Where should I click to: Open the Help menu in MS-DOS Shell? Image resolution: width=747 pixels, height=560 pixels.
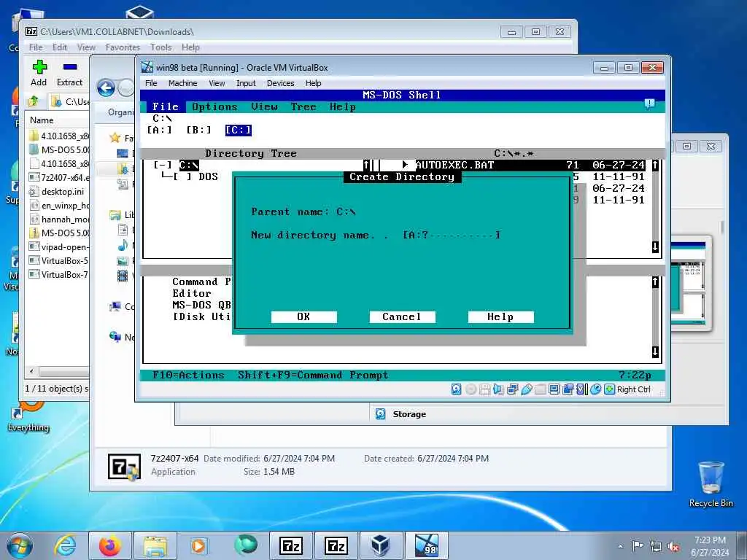(x=343, y=106)
